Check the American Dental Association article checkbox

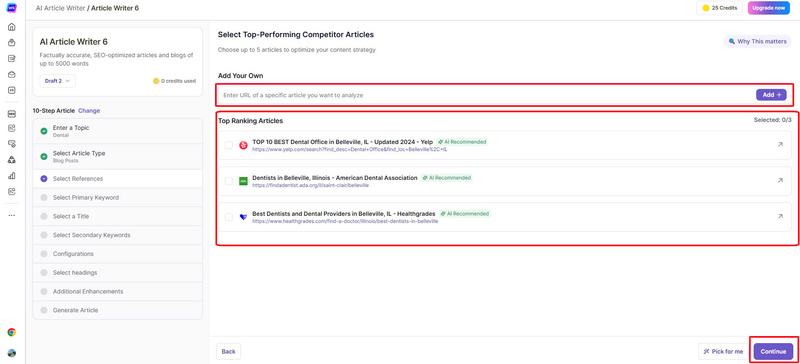tap(229, 181)
